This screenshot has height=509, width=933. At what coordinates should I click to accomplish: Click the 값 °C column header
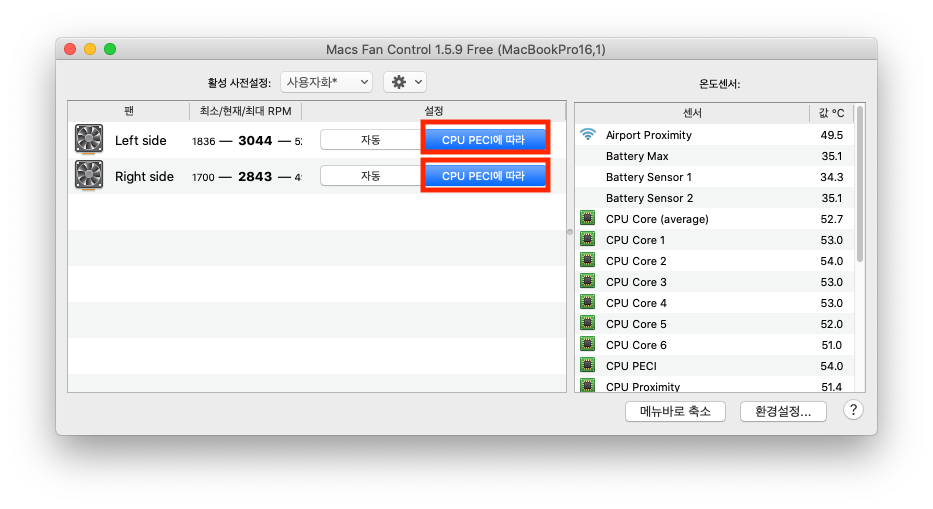point(831,113)
